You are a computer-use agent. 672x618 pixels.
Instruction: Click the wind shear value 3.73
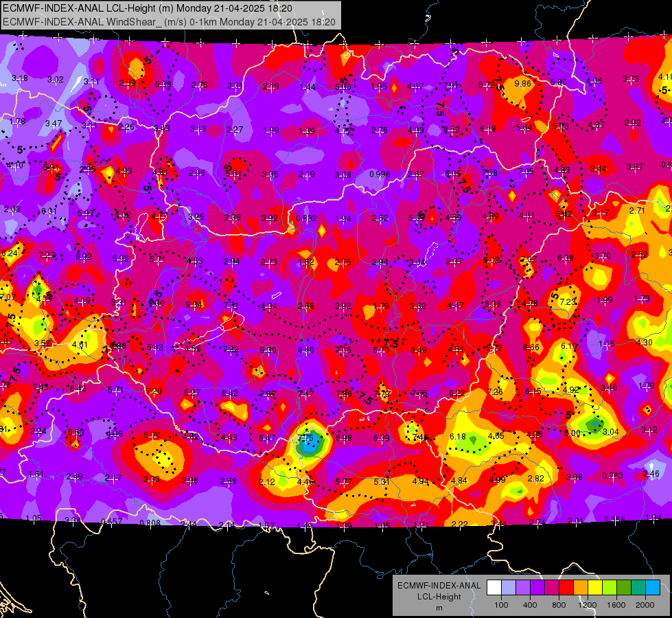point(630,79)
